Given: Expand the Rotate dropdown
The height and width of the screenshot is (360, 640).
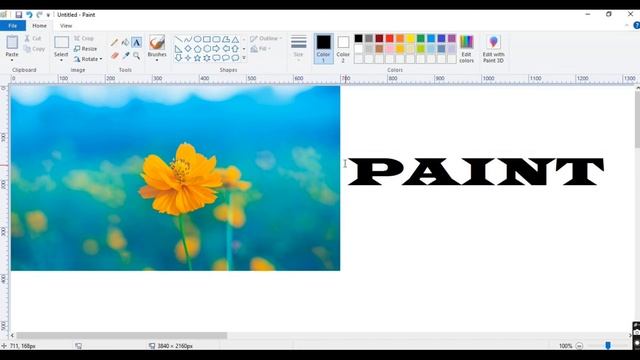Looking at the screenshot, I should point(101,59).
